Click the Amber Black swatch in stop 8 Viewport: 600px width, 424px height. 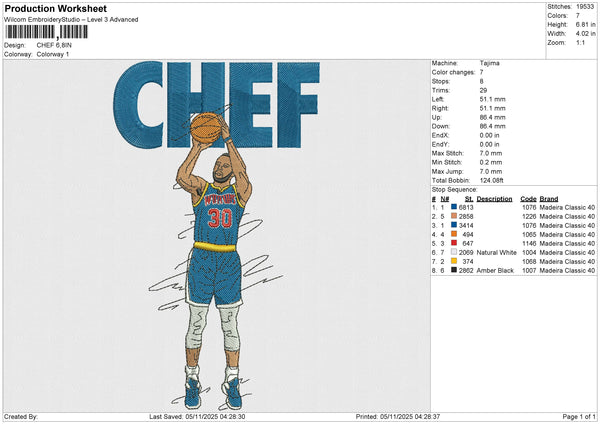pyautogui.click(x=454, y=270)
